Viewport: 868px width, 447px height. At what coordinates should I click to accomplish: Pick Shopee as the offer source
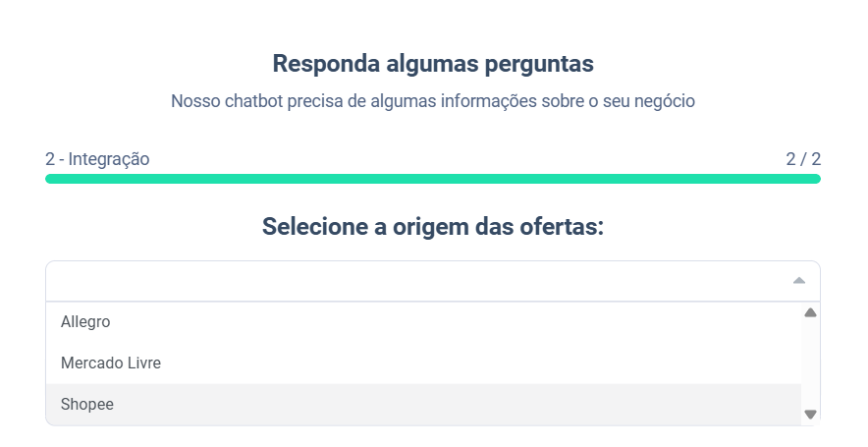point(87,404)
